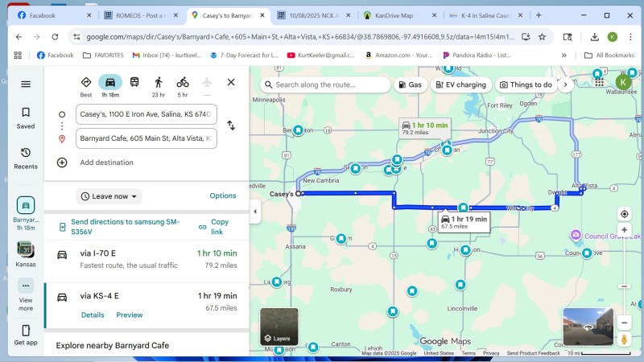Switch to ROMEOS - Post tab
The width and height of the screenshot is (644, 362).
(141, 15)
